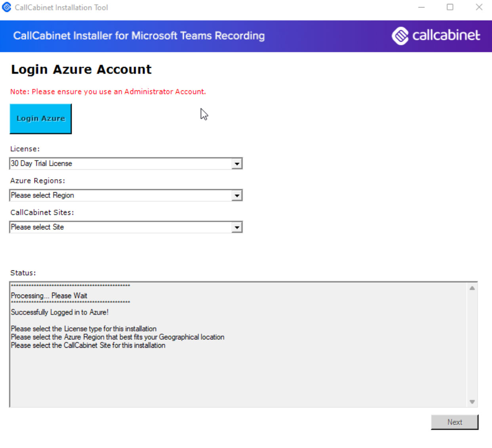492x448 pixels.
Task: Click the Administrator Account note in red
Action: click(x=108, y=92)
